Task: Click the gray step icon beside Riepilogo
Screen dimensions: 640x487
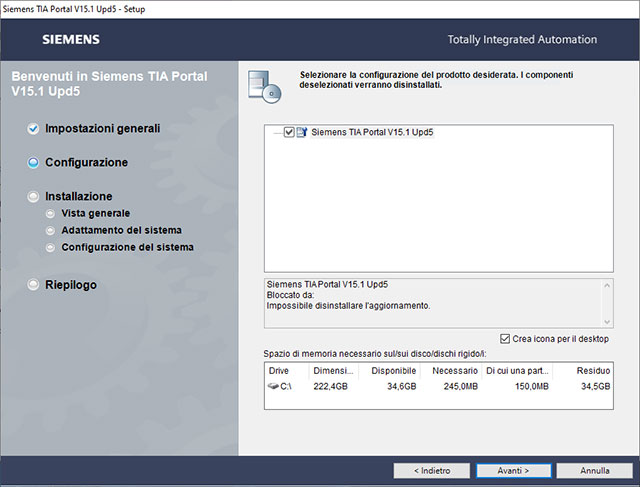Action: pyautogui.click(x=33, y=285)
